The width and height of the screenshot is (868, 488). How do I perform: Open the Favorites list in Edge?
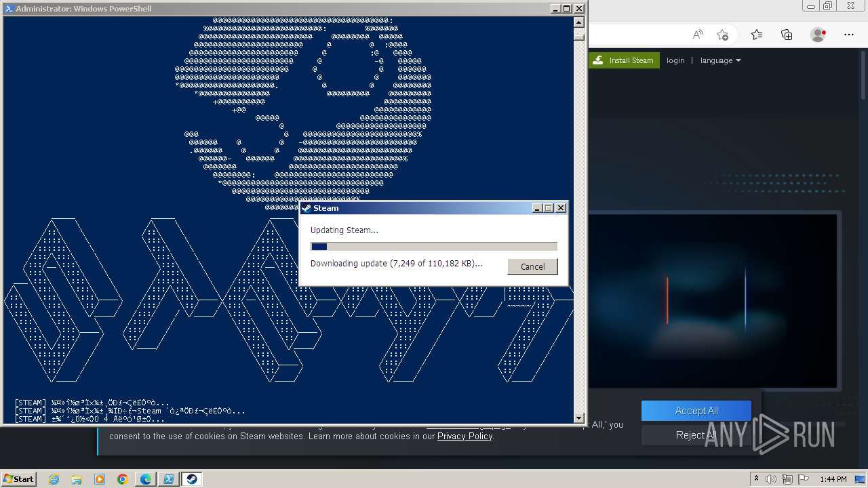click(757, 35)
